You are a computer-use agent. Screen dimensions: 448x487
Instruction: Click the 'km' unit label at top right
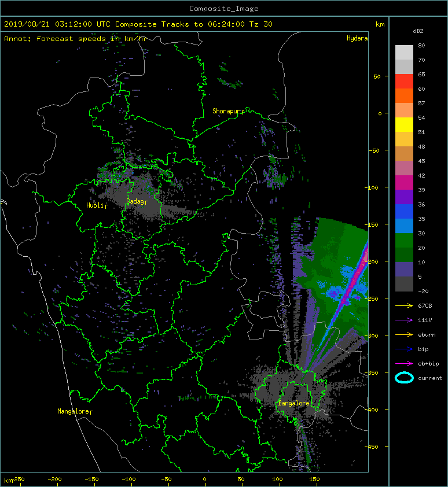click(x=380, y=24)
